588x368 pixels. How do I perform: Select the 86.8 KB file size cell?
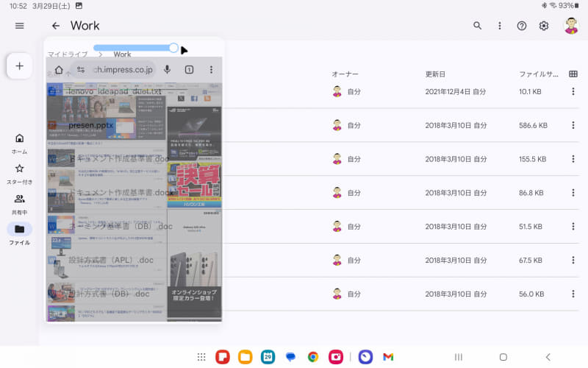(x=531, y=193)
